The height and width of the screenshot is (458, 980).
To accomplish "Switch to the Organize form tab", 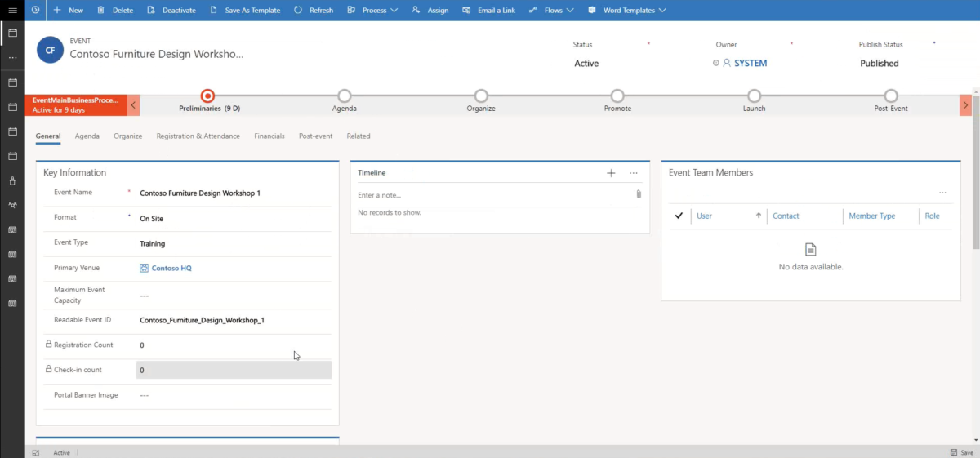I will pos(128,136).
